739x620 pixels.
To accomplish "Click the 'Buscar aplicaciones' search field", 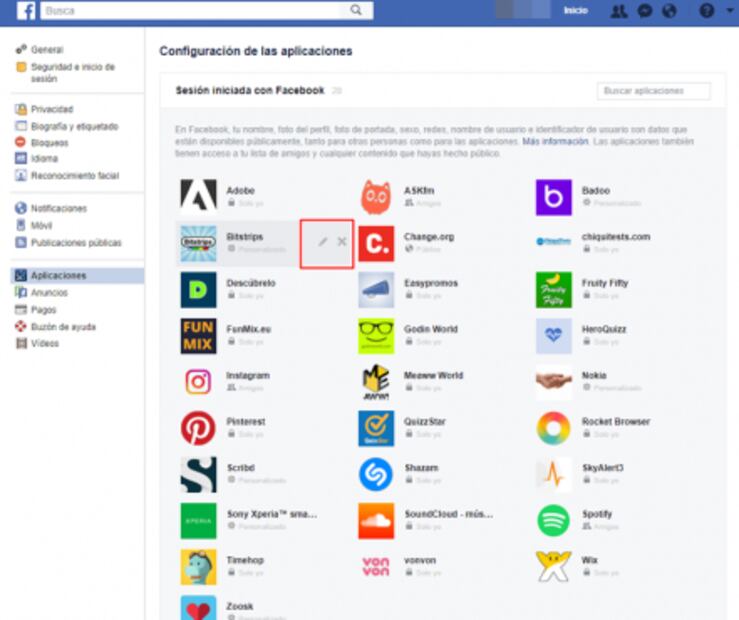I will [x=653, y=91].
